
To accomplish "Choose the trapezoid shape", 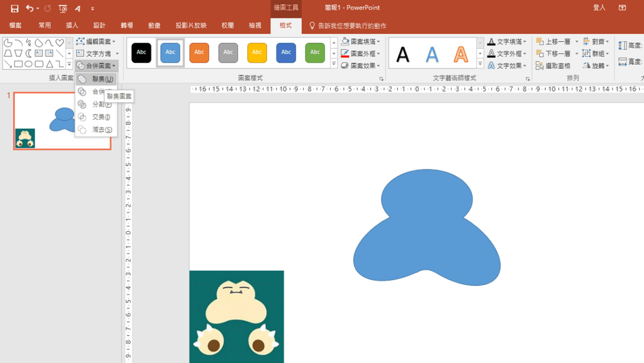I will (x=8, y=53).
